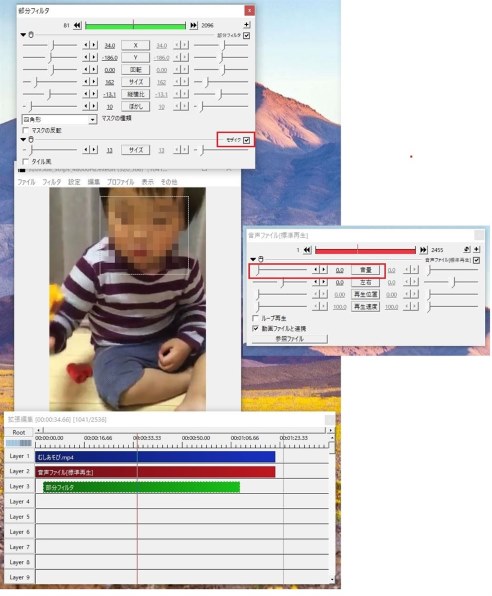This screenshot has height=596, width=492.
Task: Click the plus add-effect icon in 音声ファイル window
Action: click(x=477, y=249)
